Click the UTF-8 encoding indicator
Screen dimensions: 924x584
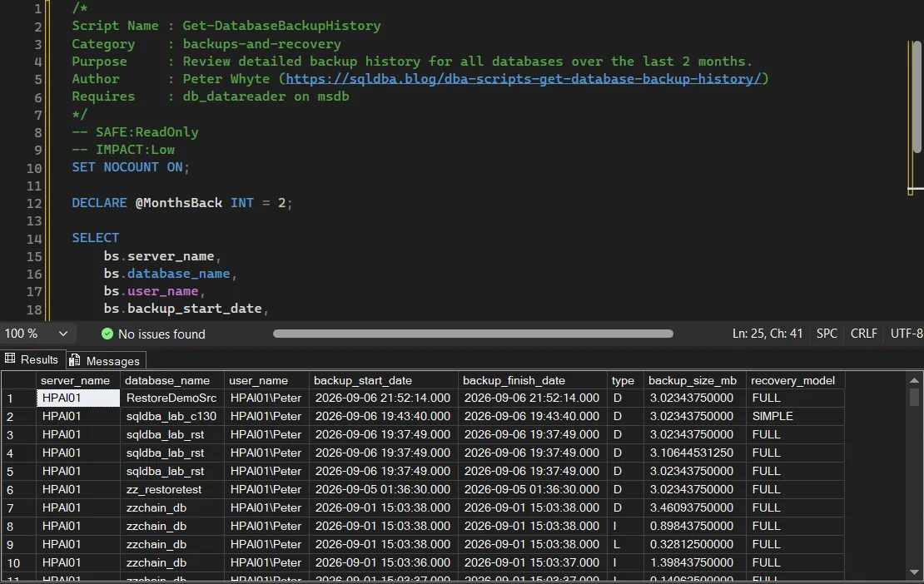tap(907, 334)
